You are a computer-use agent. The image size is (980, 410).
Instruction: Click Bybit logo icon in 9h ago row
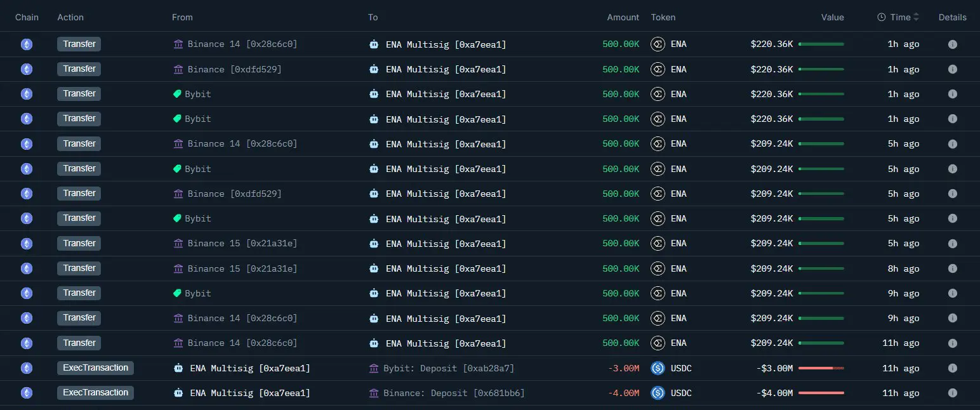[177, 293]
